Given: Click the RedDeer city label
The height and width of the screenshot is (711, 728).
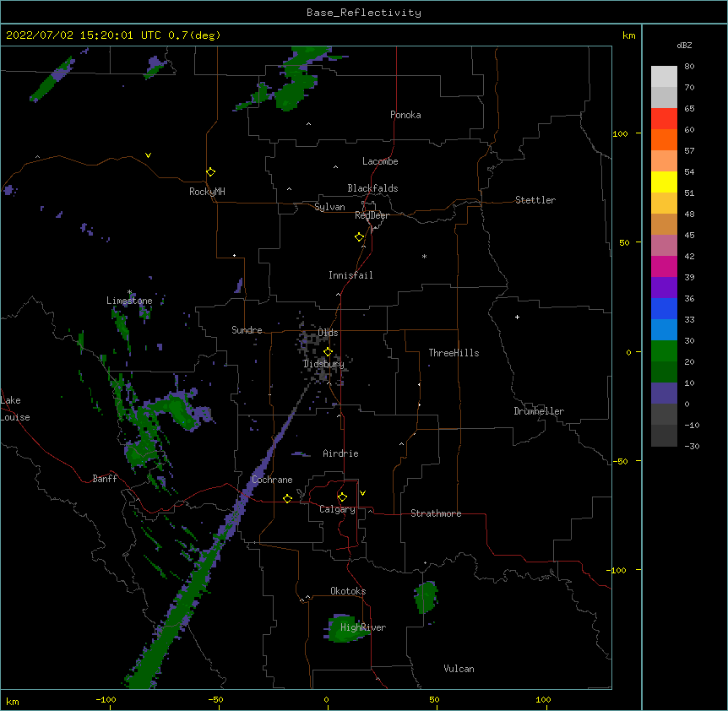Looking at the screenshot, I should point(372,215).
